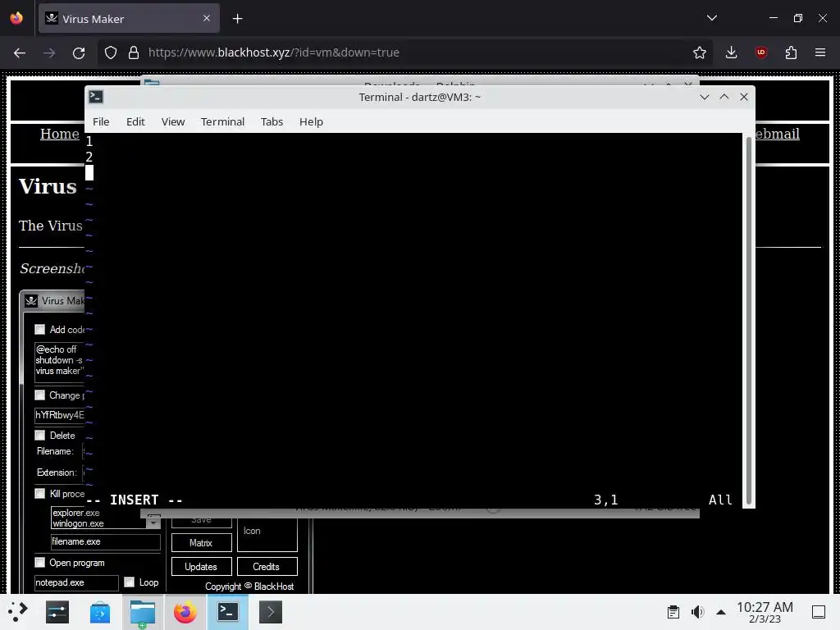
Task: Toggle the Add code checkbox
Action: coord(39,329)
